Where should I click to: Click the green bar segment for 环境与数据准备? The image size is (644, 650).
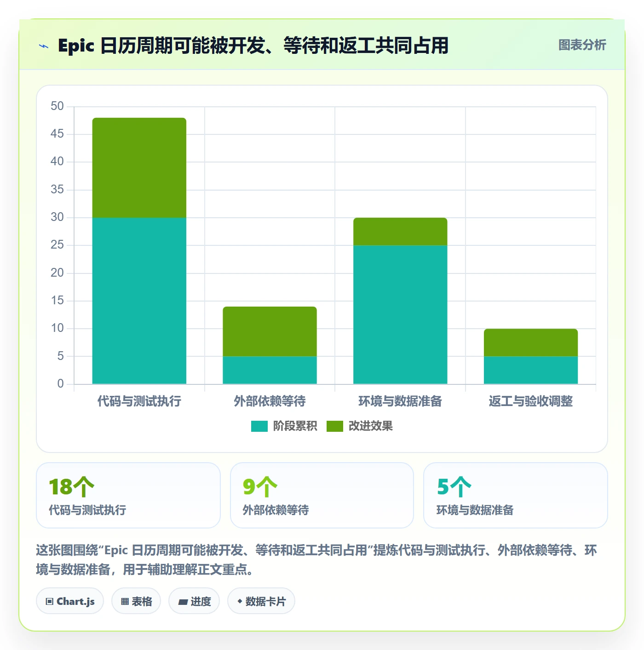(x=400, y=232)
